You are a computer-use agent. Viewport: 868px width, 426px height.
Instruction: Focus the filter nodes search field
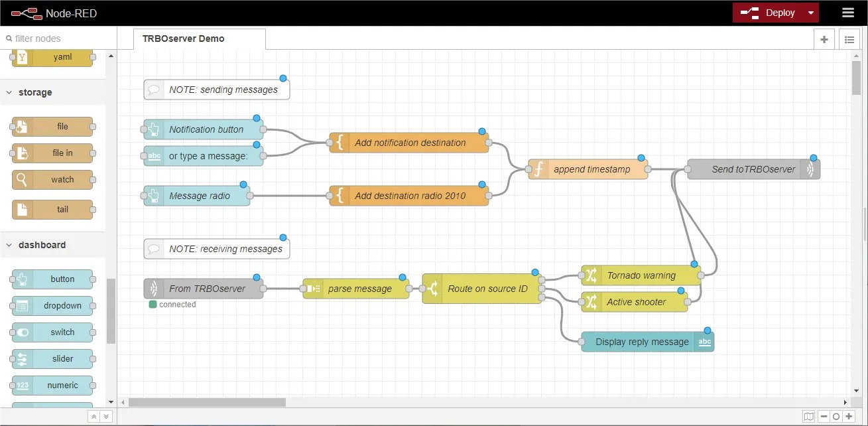click(x=58, y=38)
